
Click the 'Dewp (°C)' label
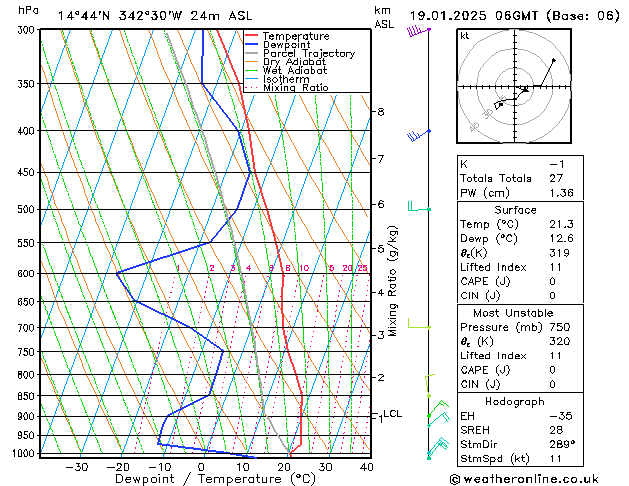[489, 239]
